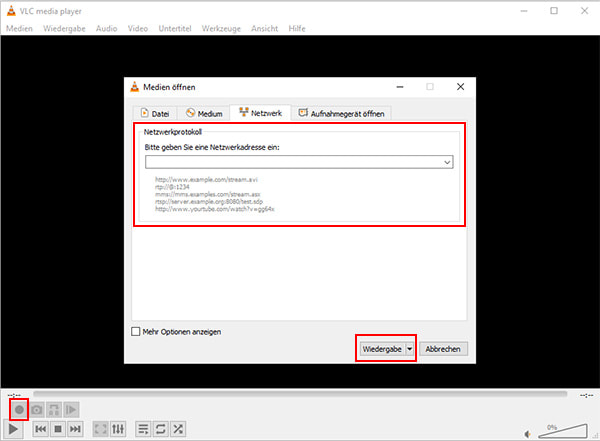Close the Medien öffnen dialog
This screenshot has height=441, width=600.
[x=460, y=87]
